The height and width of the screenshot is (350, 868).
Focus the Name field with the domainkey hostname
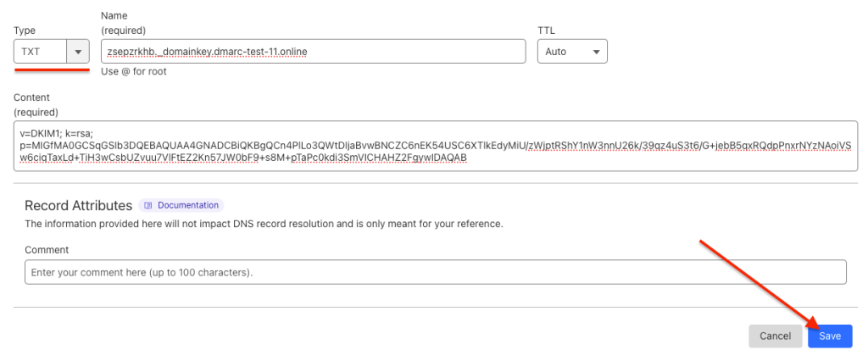click(313, 52)
